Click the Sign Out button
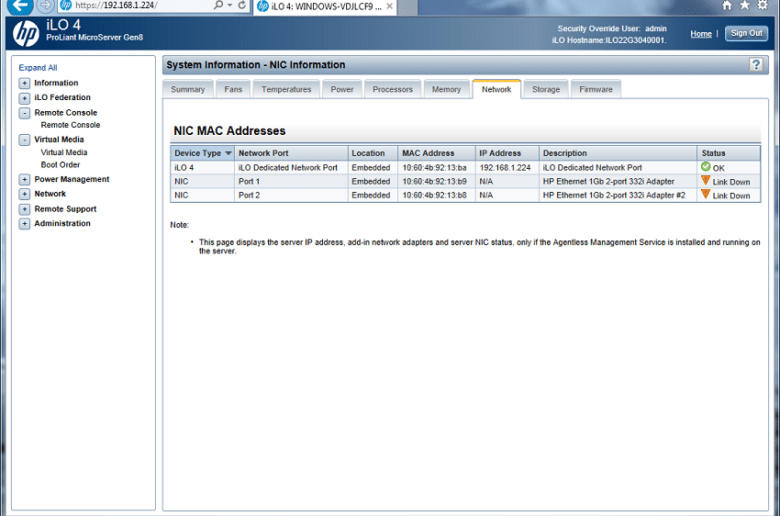The width and height of the screenshot is (780, 516). [746, 33]
